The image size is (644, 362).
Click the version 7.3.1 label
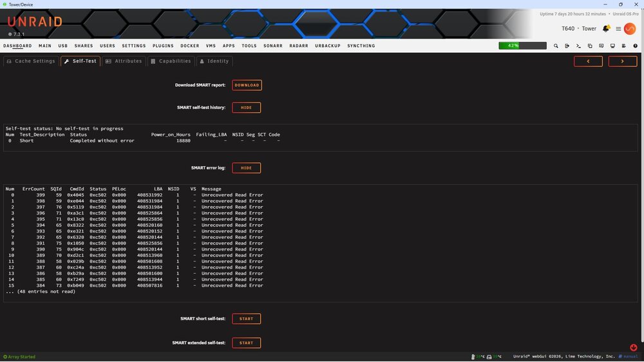coord(17,35)
